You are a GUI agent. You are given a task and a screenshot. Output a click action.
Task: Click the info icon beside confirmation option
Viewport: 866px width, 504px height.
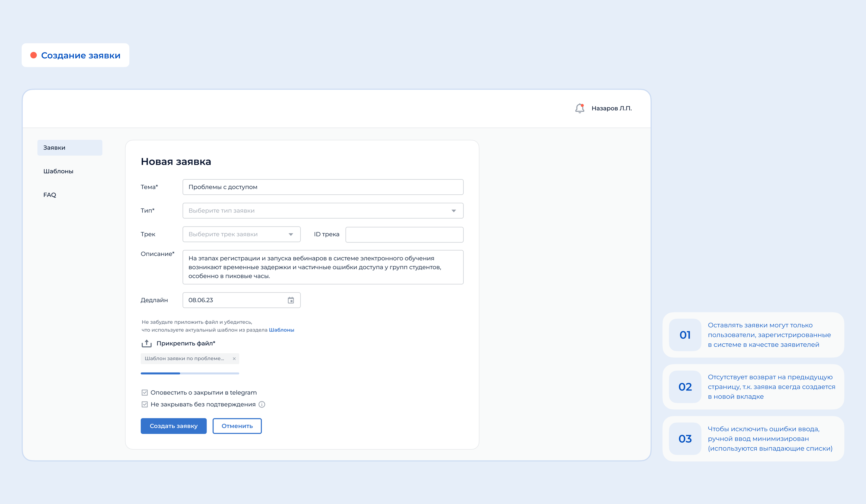pyautogui.click(x=262, y=404)
